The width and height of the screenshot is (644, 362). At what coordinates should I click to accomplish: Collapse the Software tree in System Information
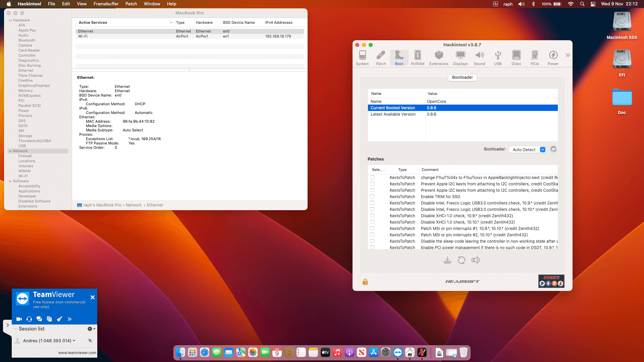point(10,181)
